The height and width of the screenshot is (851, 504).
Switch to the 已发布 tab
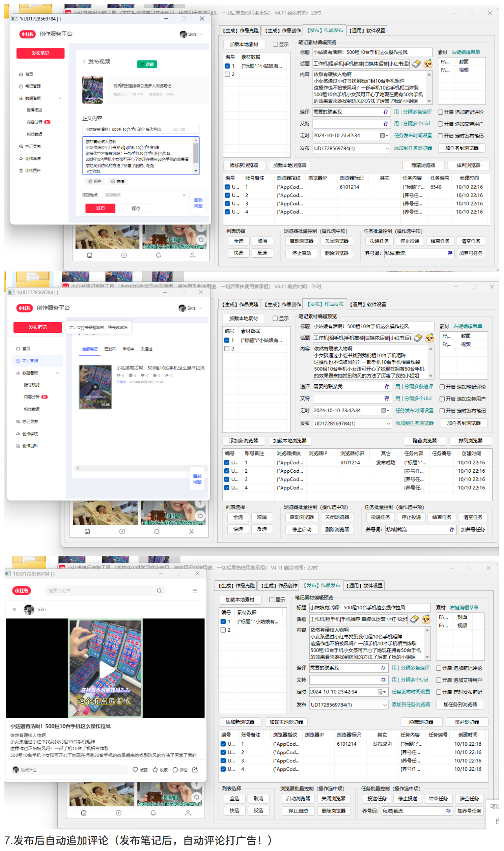tap(110, 349)
